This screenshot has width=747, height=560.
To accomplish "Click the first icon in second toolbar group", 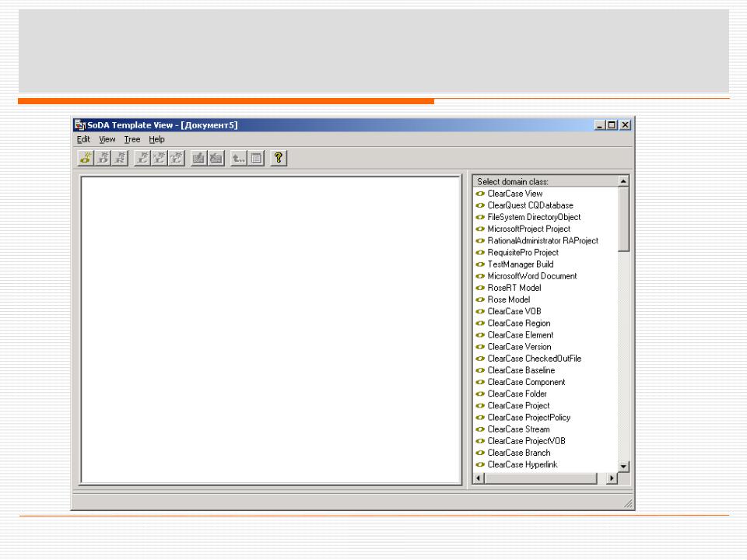I will pyautogui.click(x=142, y=158).
